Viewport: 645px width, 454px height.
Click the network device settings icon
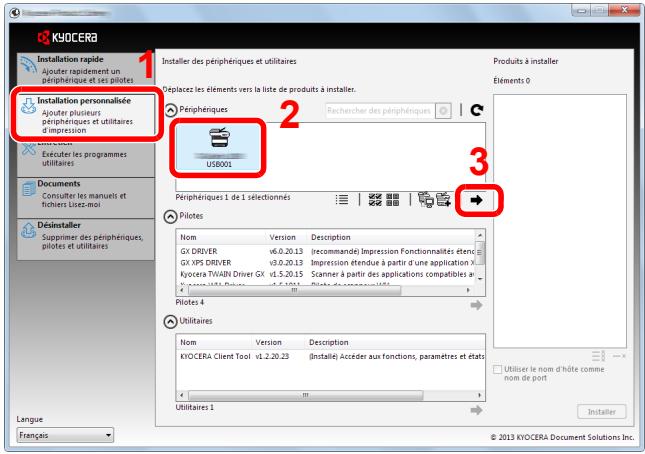point(426,200)
